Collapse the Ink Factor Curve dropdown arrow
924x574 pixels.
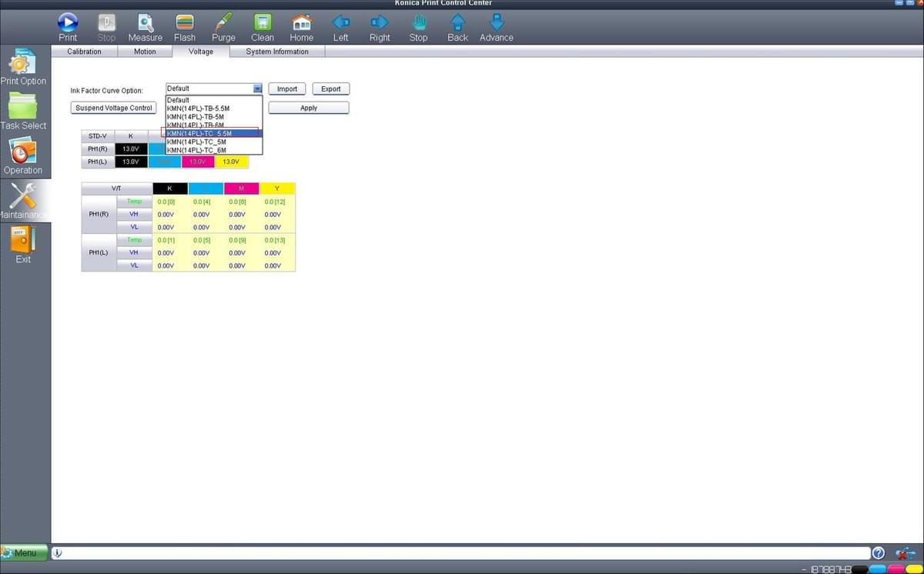[257, 88]
